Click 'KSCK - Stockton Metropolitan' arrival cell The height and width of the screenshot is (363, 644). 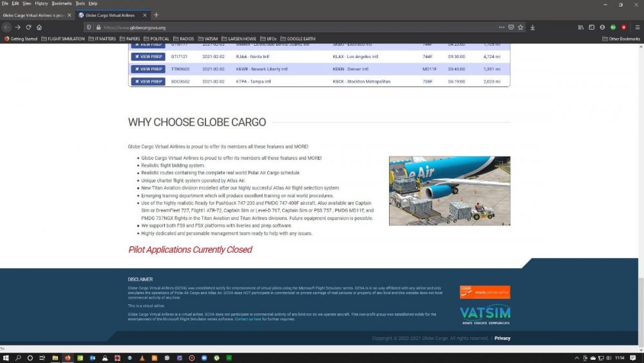361,81
